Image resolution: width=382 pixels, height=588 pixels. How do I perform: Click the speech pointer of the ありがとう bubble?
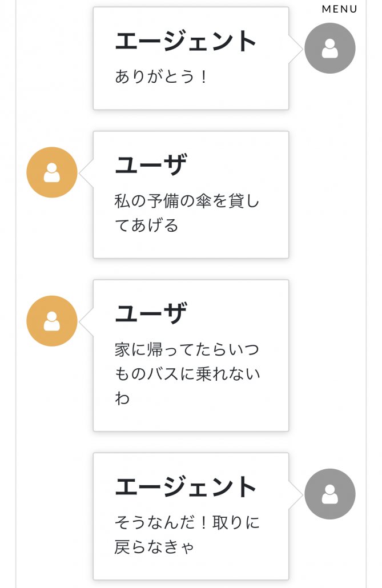pyautogui.click(x=296, y=49)
